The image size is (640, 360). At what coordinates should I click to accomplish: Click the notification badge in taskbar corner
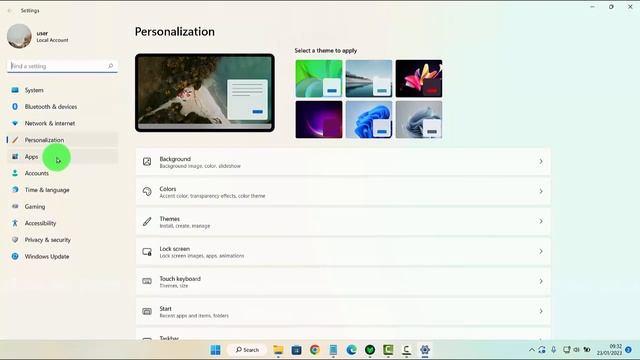point(629,350)
